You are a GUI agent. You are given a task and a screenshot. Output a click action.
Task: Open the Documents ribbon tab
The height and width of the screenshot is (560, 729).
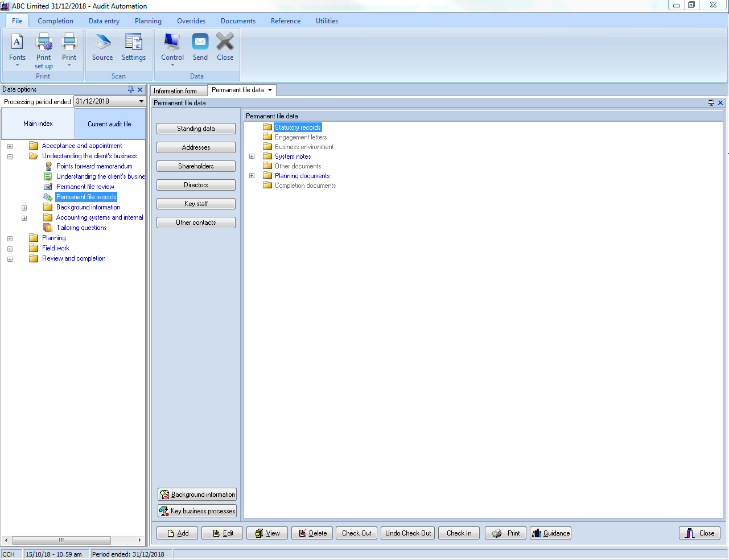pos(238,21)
